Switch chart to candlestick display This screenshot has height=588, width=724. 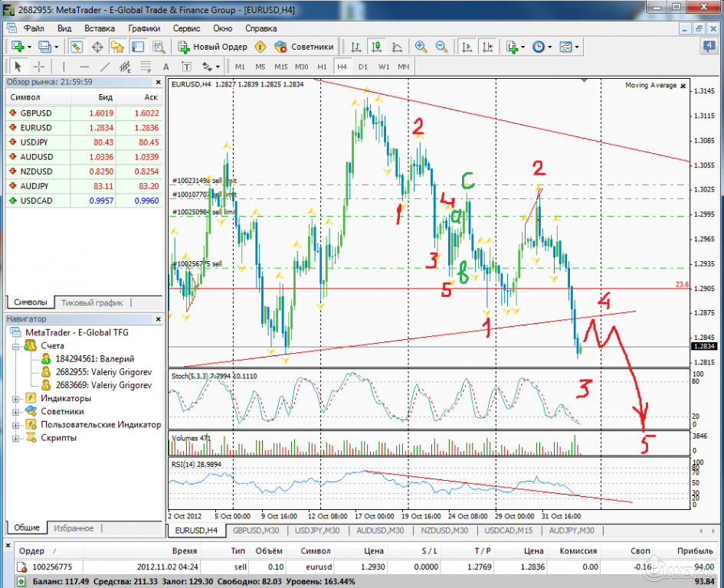click(x=377, y=47)
